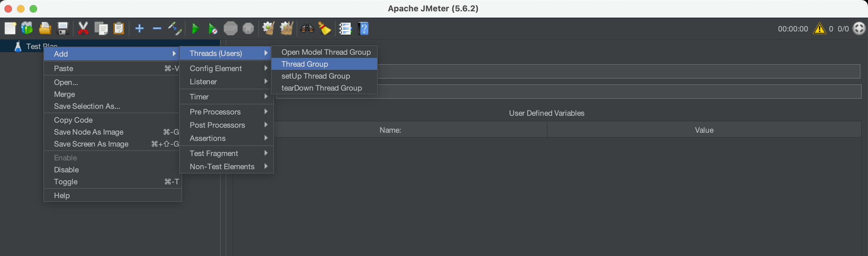Click the Start no pauses icon
The image size is (868, 256).
pyautogui.click(x=213, y=29)
